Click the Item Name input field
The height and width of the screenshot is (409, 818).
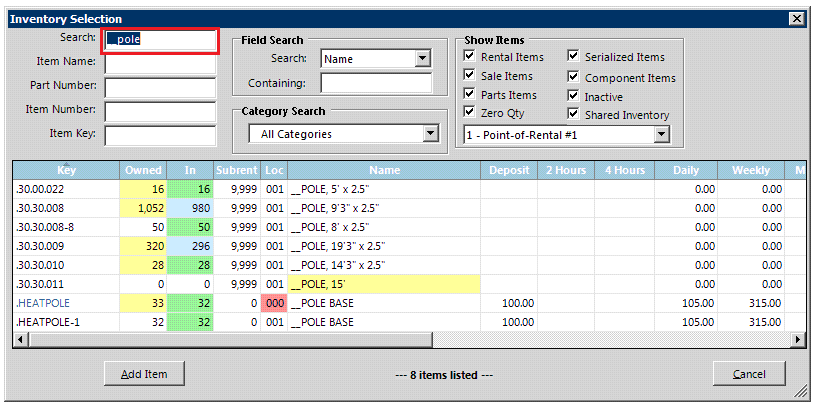(x=160, y=64)
